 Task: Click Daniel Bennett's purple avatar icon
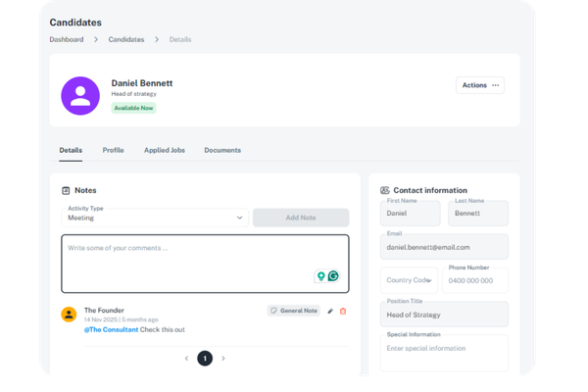(x=79, y=95)
